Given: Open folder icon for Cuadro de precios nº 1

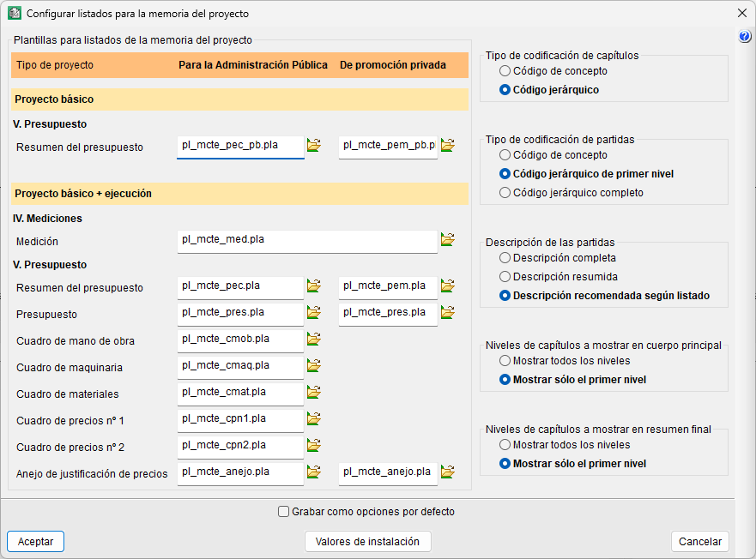Looking at the screenshot, I should point(313,419).
